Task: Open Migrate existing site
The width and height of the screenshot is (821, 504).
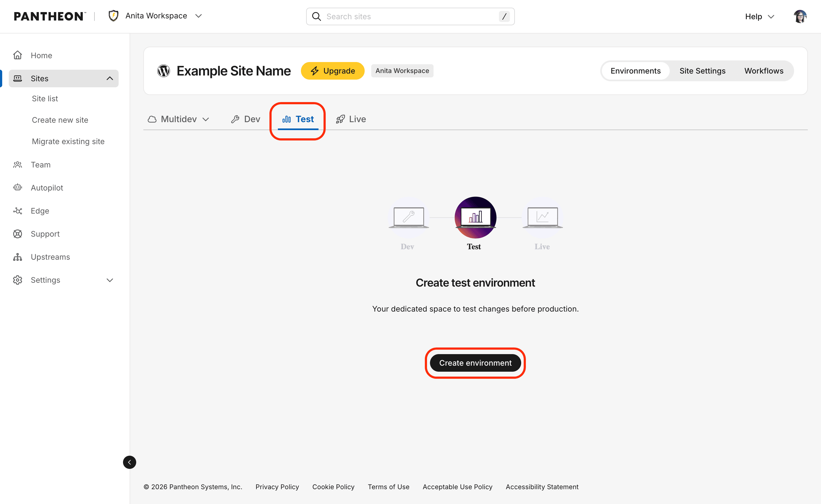Action: (68, 141)
